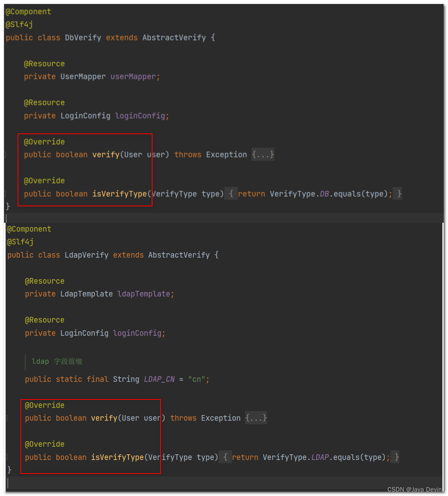This screenshot has width=448, height=496.
Task: Click loginConfig field in DbVerify class
Action: [x=140, y=116]
